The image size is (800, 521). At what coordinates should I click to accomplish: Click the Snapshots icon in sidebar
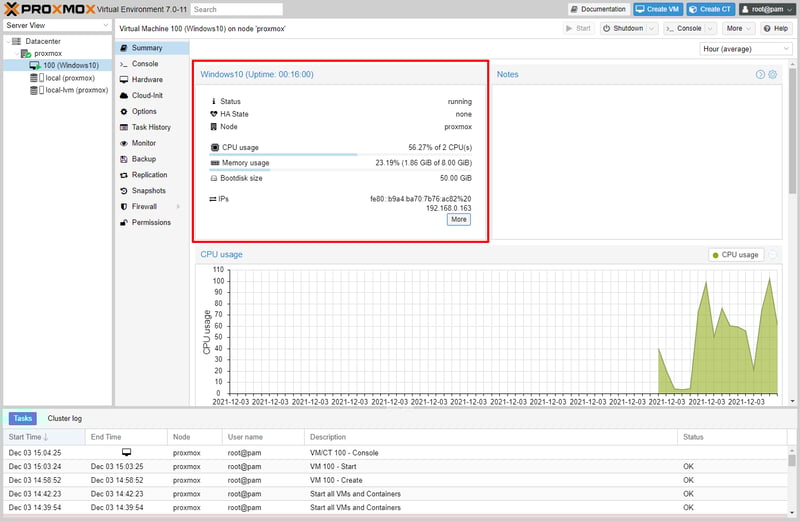click(123, 190)
